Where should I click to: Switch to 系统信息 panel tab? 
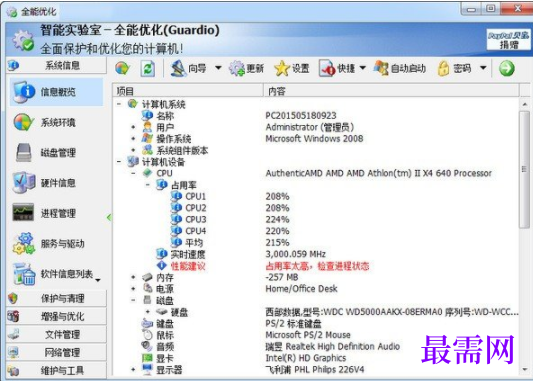point(56,65)
